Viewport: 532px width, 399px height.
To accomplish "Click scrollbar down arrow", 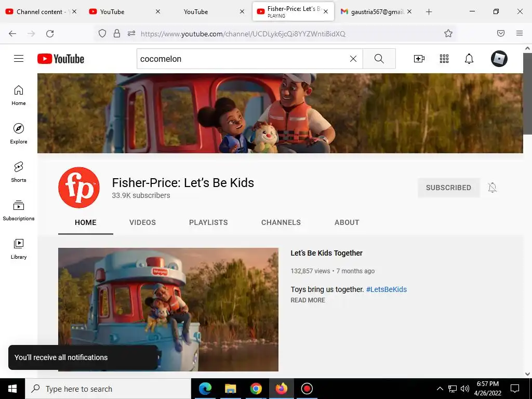I will [528, 374].
